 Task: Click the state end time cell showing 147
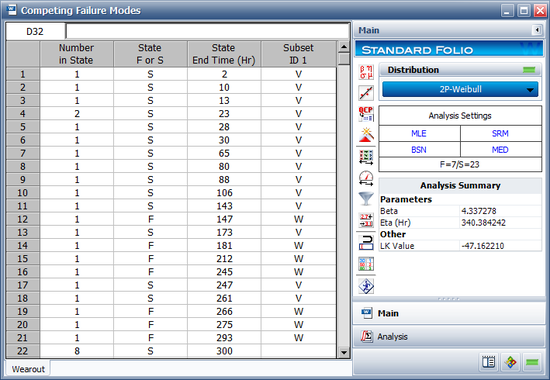(x=224, y=219)
